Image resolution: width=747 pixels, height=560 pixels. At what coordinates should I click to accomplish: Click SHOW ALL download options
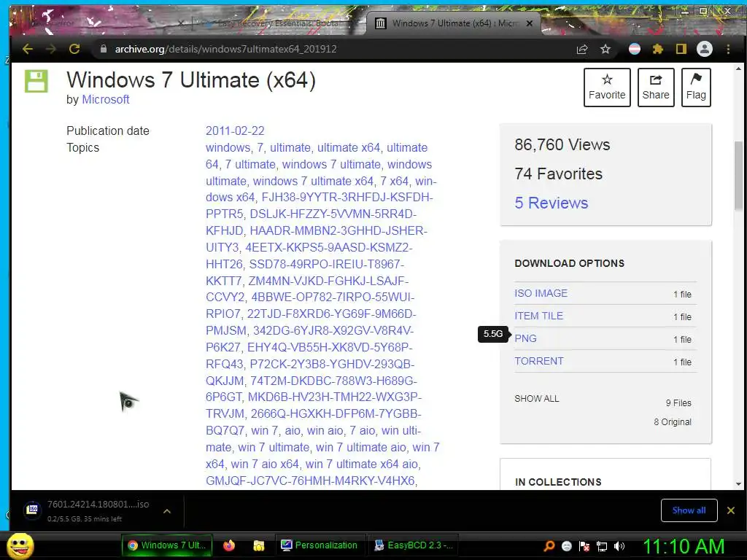536,399
